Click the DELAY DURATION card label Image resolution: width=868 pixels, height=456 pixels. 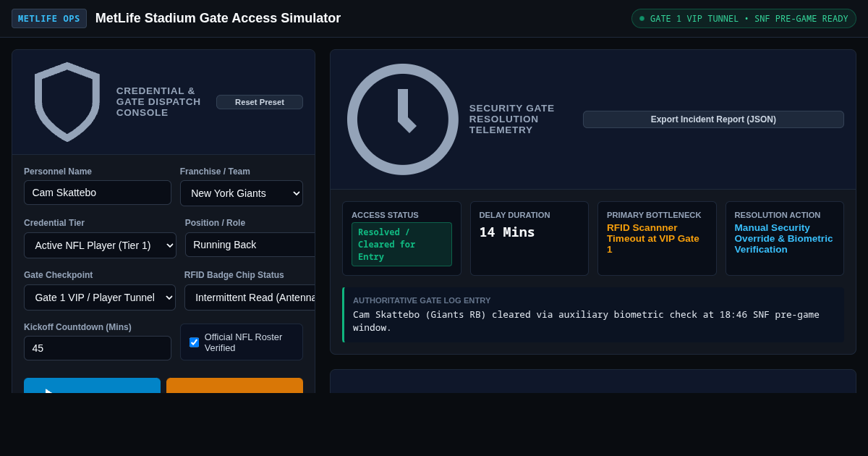pos(514,215)
